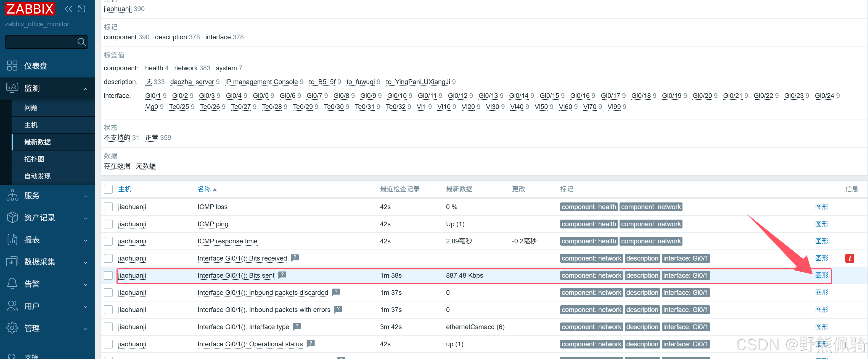Tick the select-all header checkbox
868x359 pixels.
pyautogui.click(x=108, y=189)
